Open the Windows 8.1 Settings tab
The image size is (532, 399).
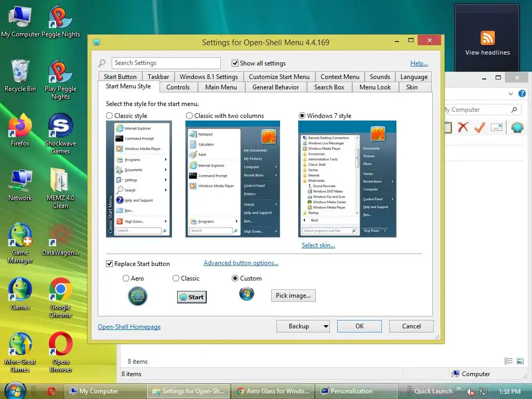click(209, 77)
